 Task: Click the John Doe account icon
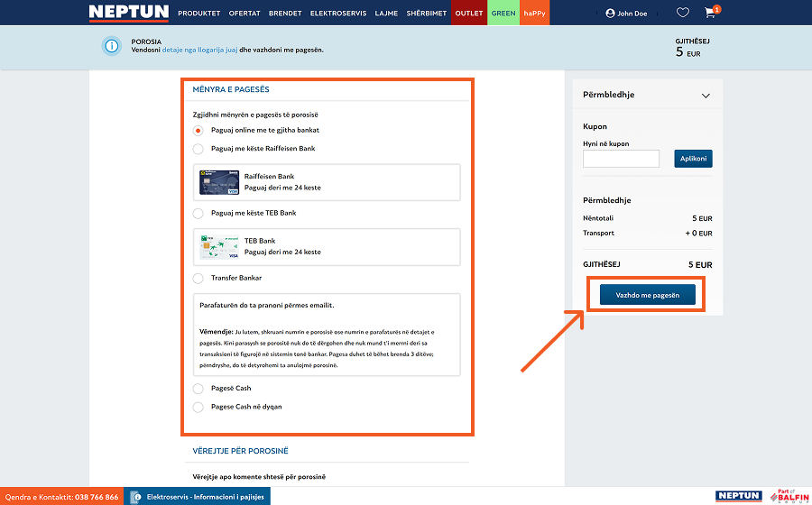(611, 14)
